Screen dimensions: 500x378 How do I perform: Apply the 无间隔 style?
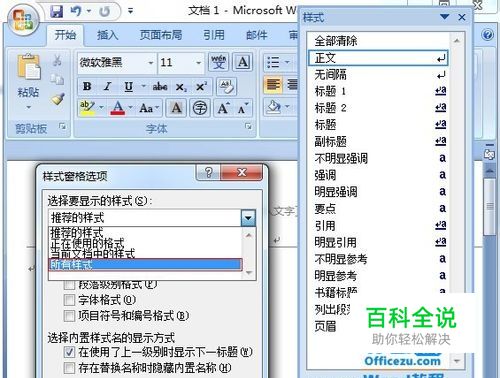tap(378, 75)
